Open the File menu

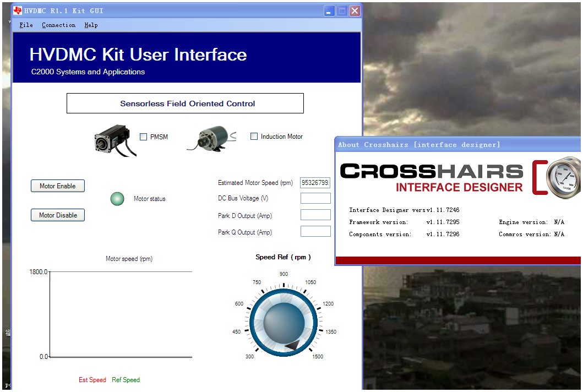tap(26, 25)
